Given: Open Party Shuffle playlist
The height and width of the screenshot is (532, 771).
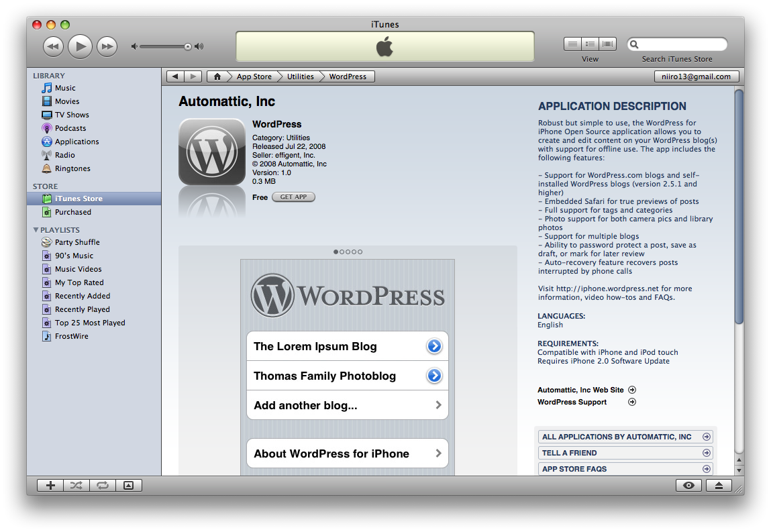Looking at the screenshot, I should click(94, 242).
